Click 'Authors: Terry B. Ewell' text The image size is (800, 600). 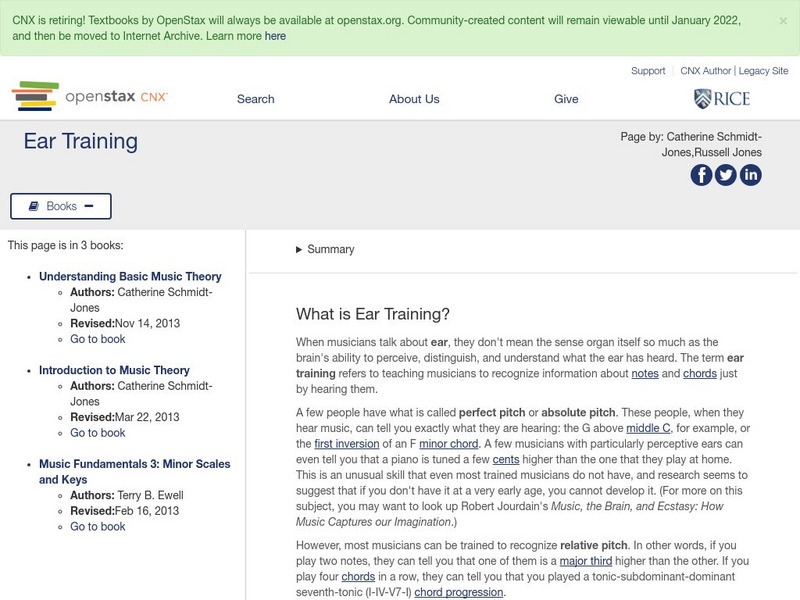point(127,495)
